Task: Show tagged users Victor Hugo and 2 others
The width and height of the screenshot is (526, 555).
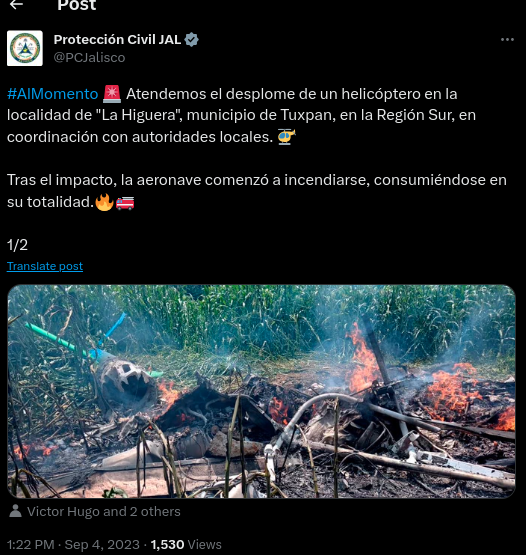Action: pyautogui.click(x=104, y=511)
